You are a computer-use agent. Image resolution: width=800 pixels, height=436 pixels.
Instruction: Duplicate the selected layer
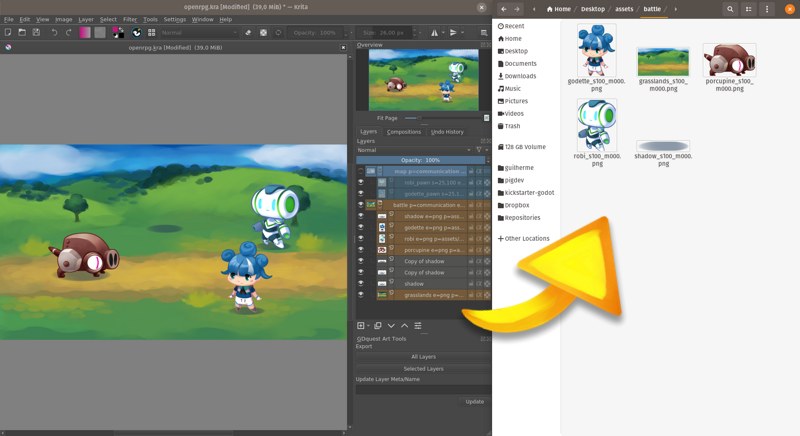point(378,325)
